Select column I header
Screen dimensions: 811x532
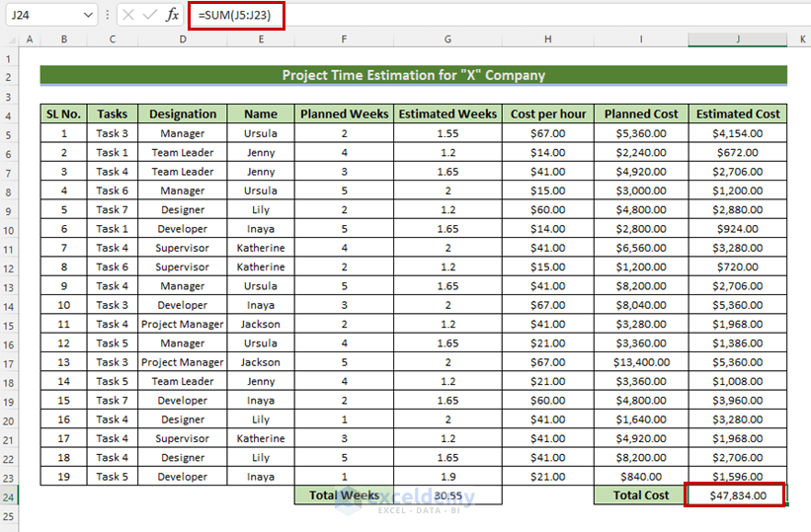click(641, 39)
